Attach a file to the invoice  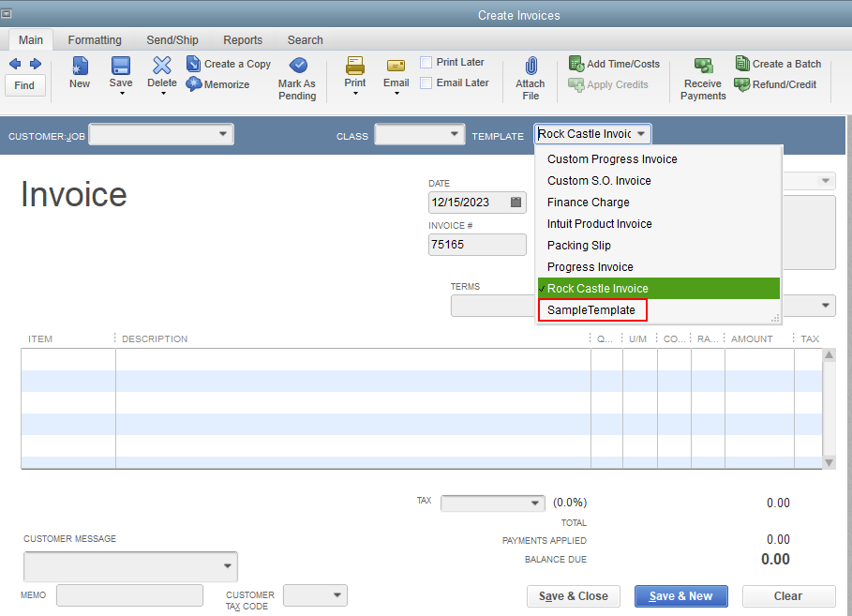[x=530, y=75]
